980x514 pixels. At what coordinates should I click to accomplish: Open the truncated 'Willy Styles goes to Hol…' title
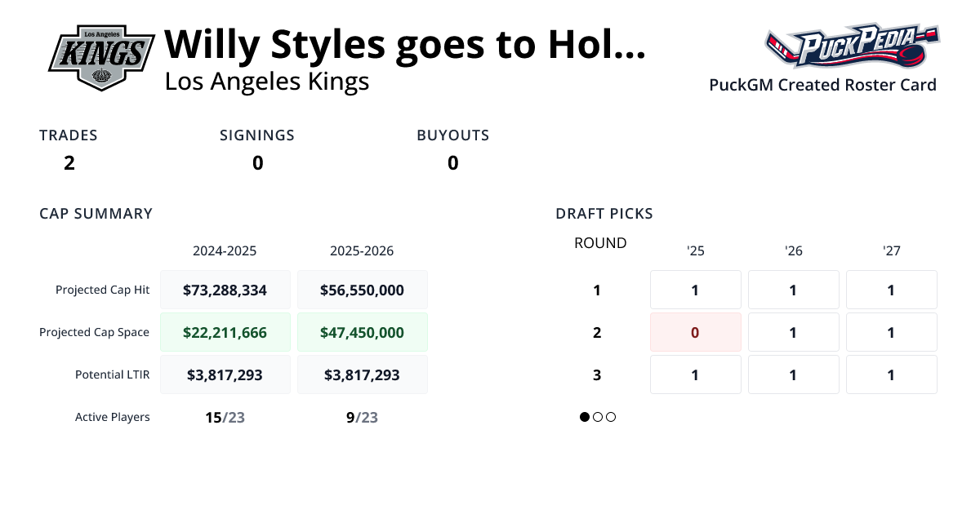404,44
